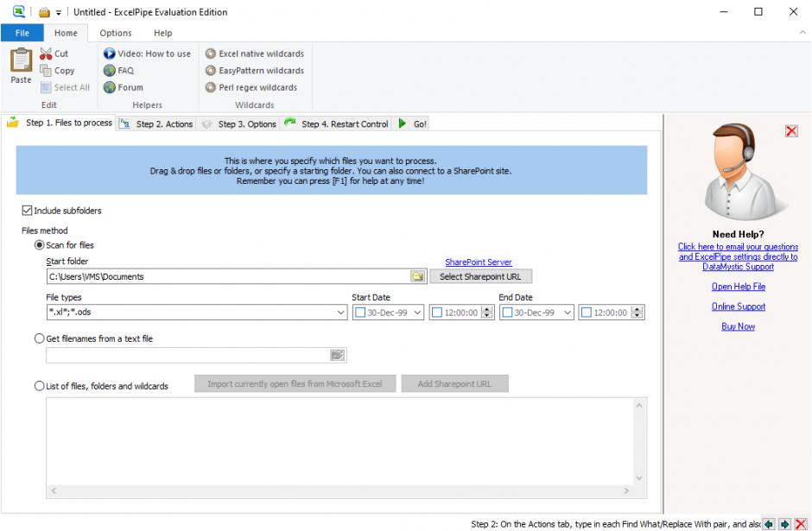
Task: Go to the Step 2. Actions tab
Action: tap(156, 123)
